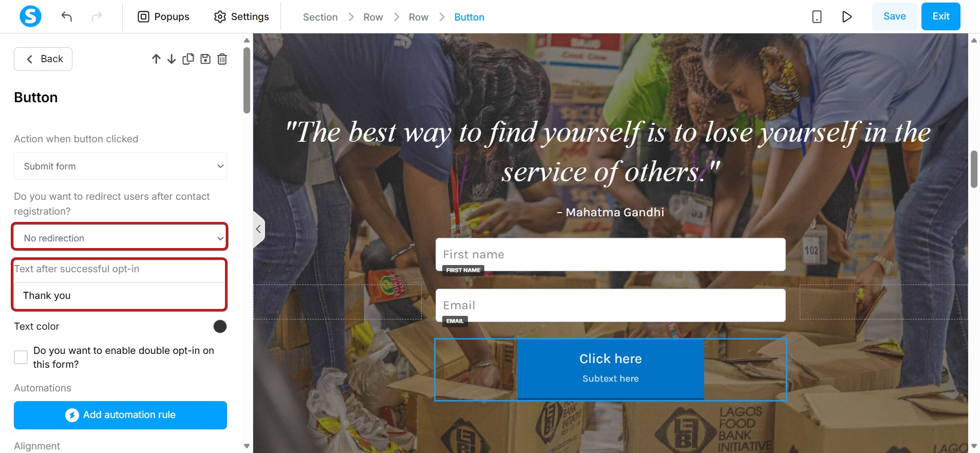Viewport: 980px width, 453px height.
Task: Switch to mobile preview icon
Action: pos(817,16)
